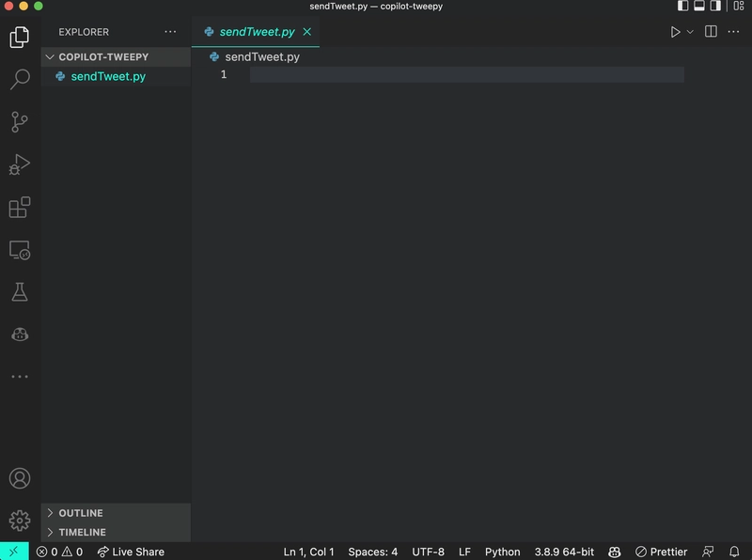752x560 pixels.
Task: Expand the OUTLINE section
Action: [x=81, y=513]
